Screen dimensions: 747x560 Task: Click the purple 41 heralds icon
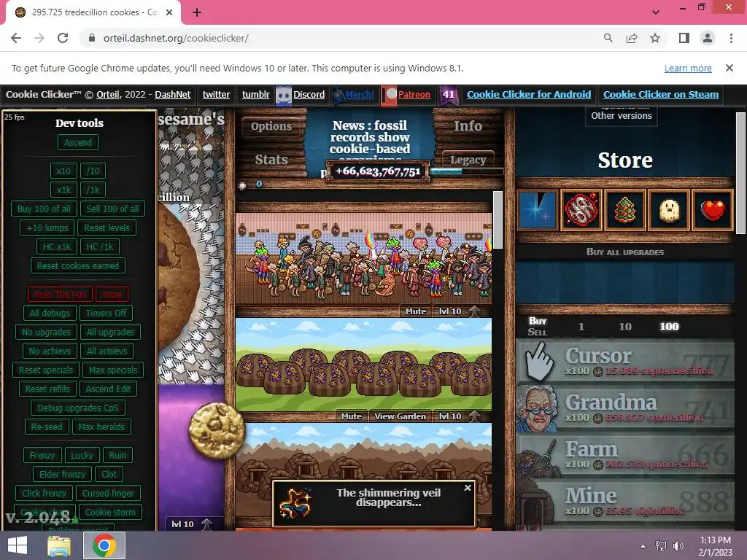(x=449, y=95)
